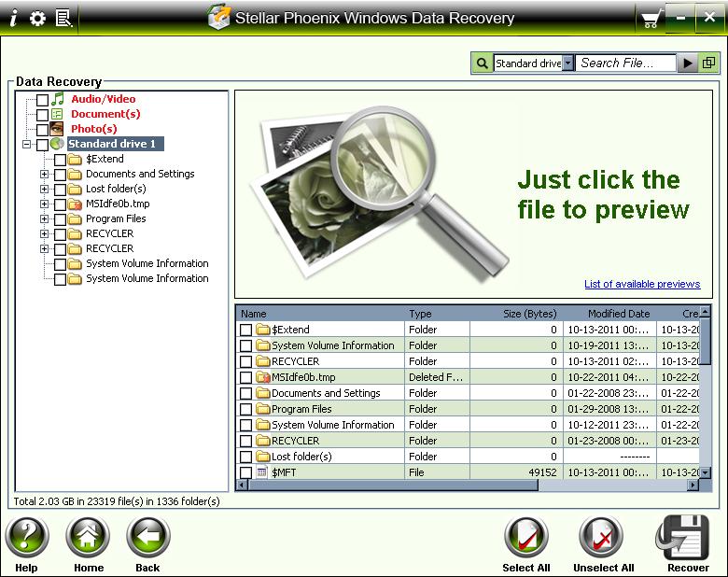The height and width of the screenshot is (577, 728).
Task: Click the Help question mark button
Action: click(x=27, y=537)
